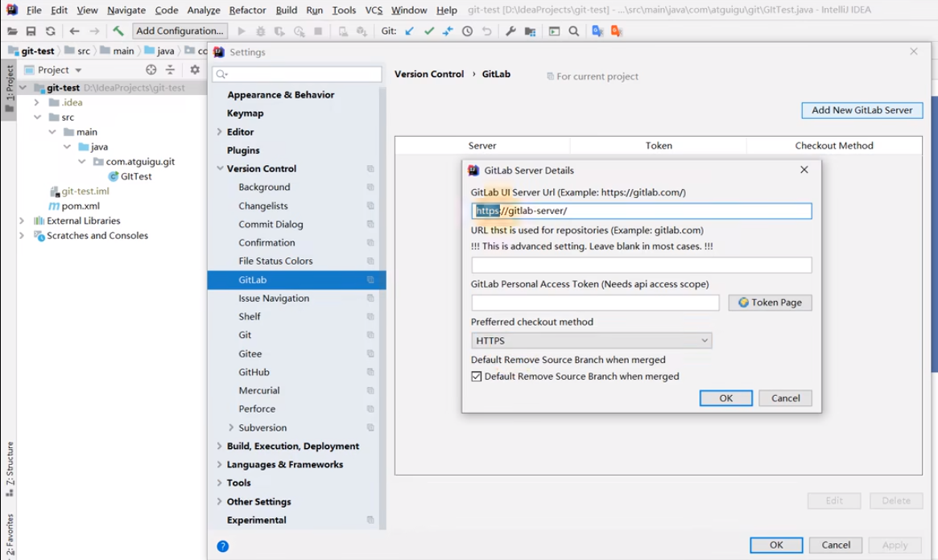Select the GitHub settings item
Screen dimensions: 938x560
click(254, 373)
